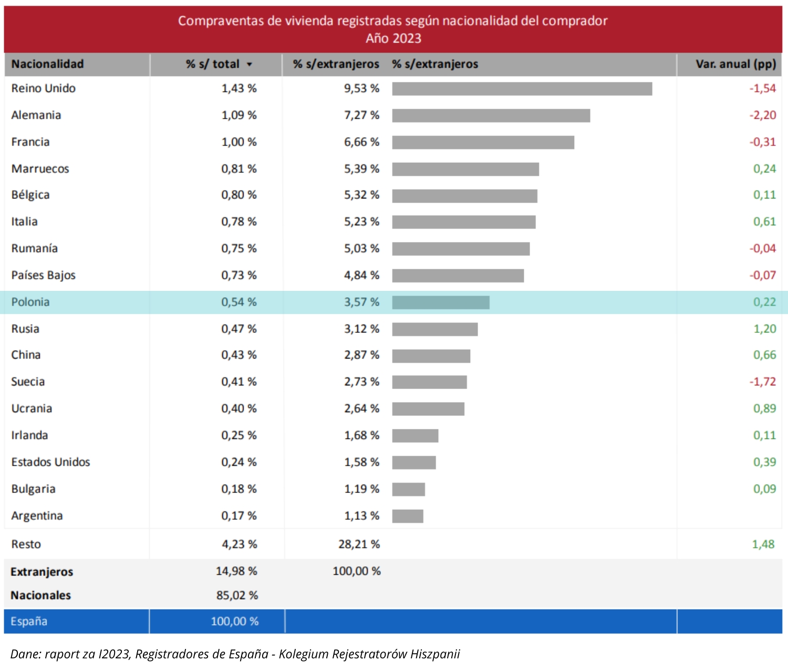Click Italia's 0,78 % total share
This screenshot has width=788, height=672.
pos(239,222)
